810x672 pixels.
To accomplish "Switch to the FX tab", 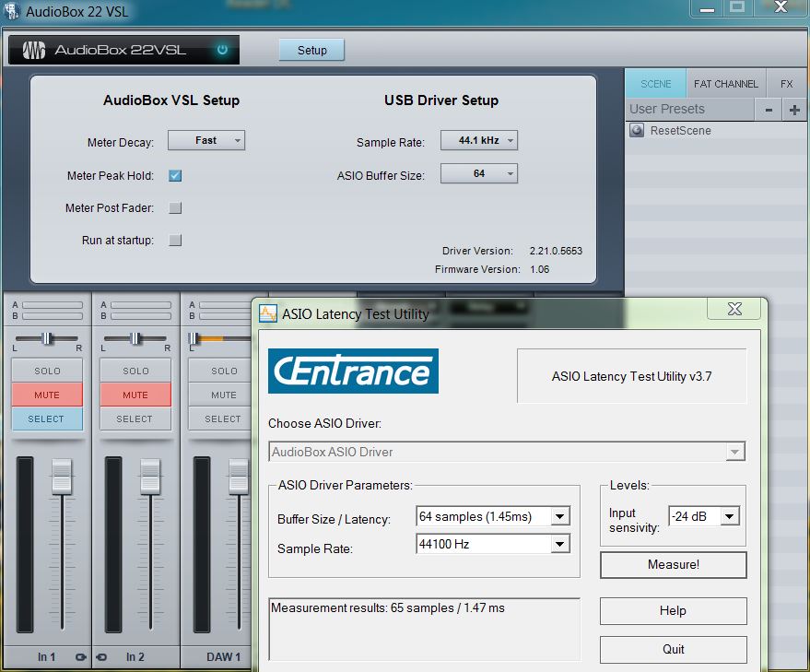I will pos(786,84).
